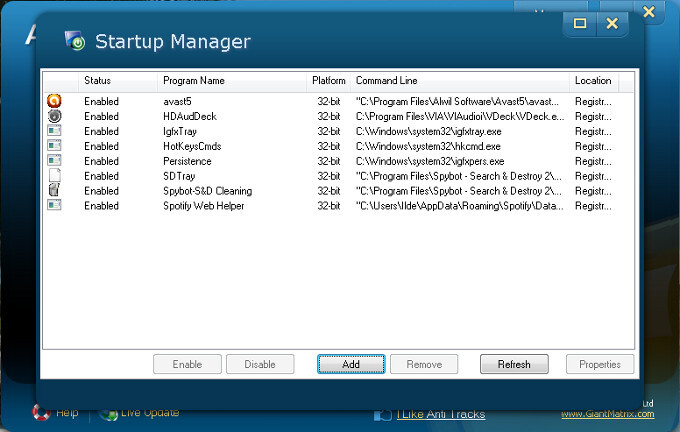Sort list by Status column header

[97, 80]
